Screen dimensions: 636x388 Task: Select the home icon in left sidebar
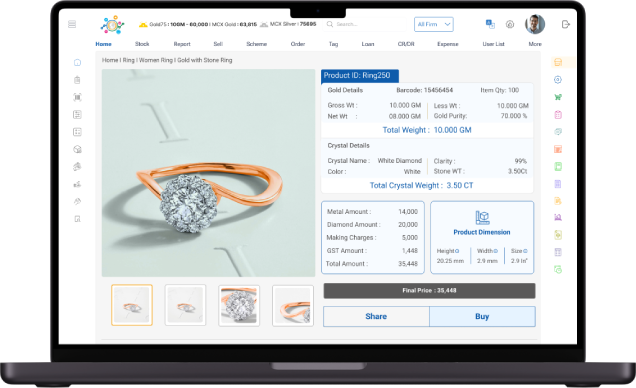click(x=77, y=62)
